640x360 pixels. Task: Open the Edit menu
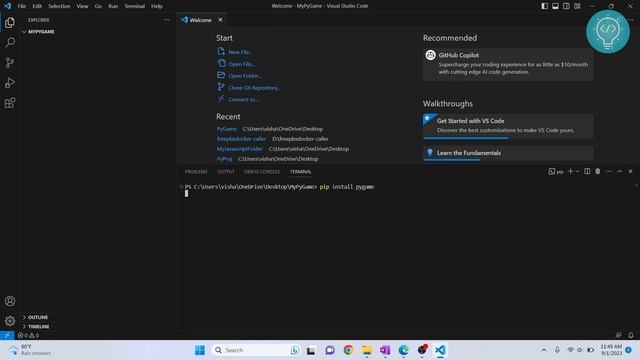(x=37, y=6)
